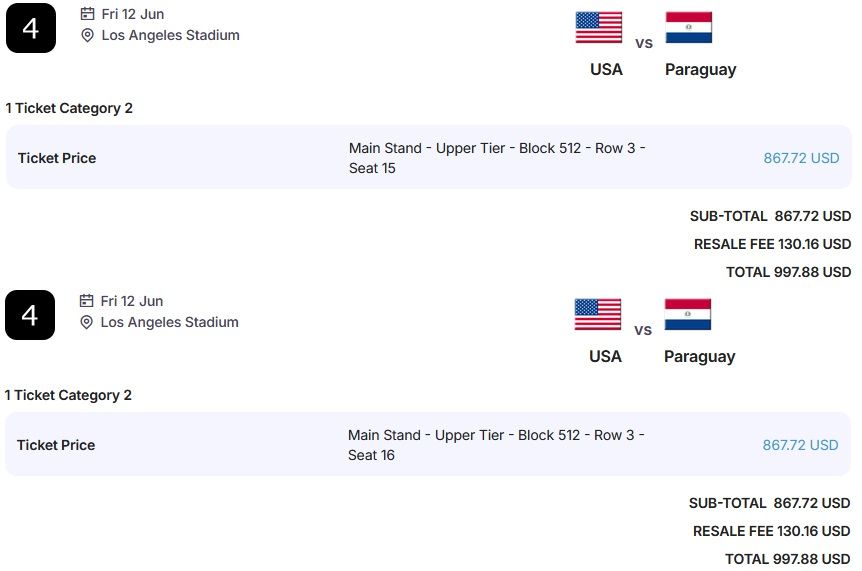Click the TOTAL 997.88 USD of the first listing
This screenshot has width=862, height=571.
(788, 272)
